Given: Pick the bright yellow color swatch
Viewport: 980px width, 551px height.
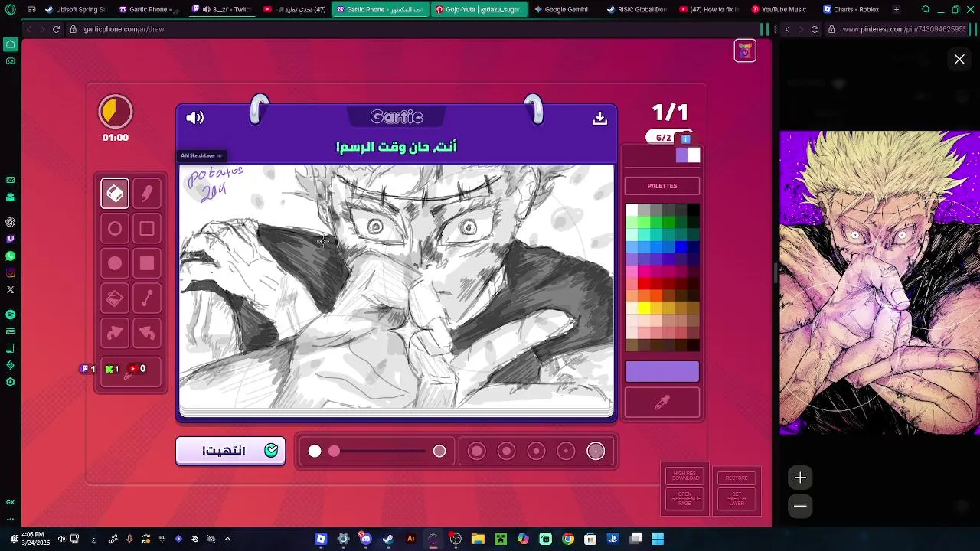Looking at the screenshot, I should pyautogui.click(x=644, y=308).
